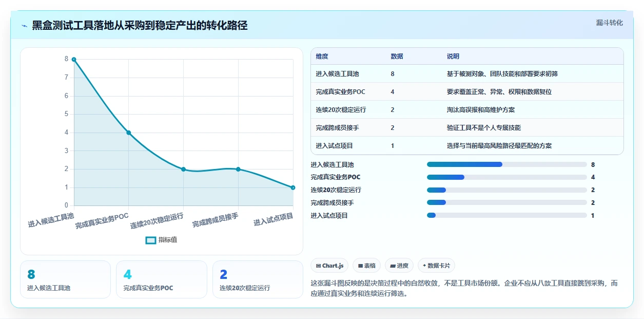
Task: Click x-axis label 进入试点项目 under chart
Action: tap(274, 219)
